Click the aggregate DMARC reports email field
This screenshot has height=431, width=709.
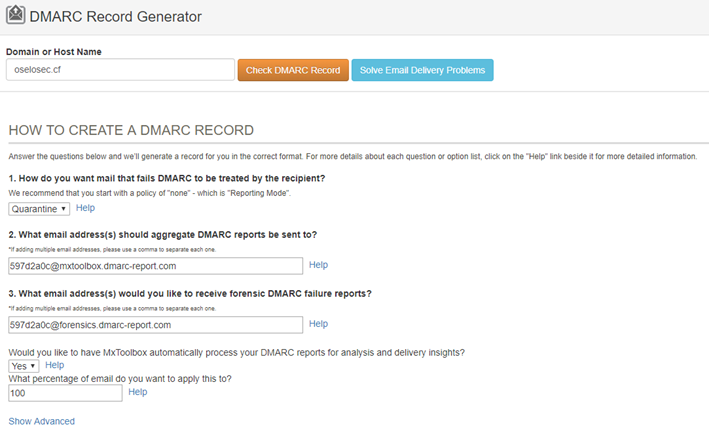(x=155, y=266)
